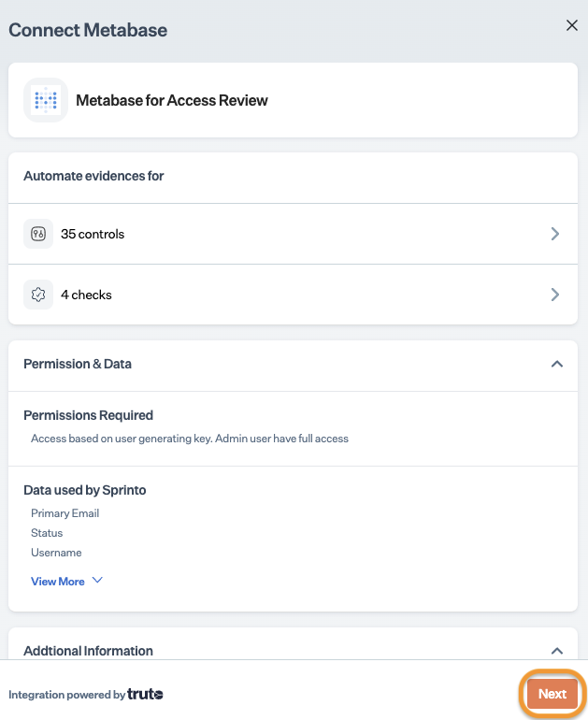Click the Username data entry
588x720 pixels.
tap(56, 553)
